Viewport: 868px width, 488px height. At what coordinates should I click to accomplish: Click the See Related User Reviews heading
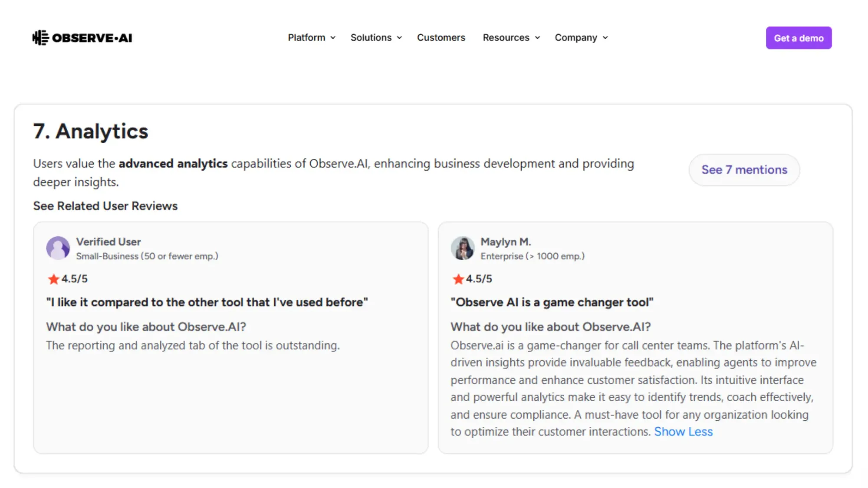coord(105,206)
